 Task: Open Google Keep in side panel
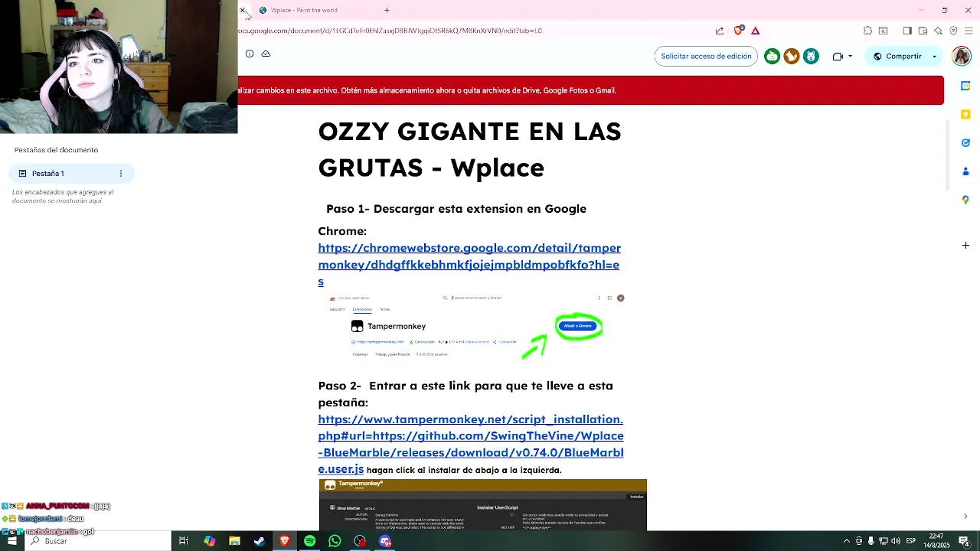point(965,114)
